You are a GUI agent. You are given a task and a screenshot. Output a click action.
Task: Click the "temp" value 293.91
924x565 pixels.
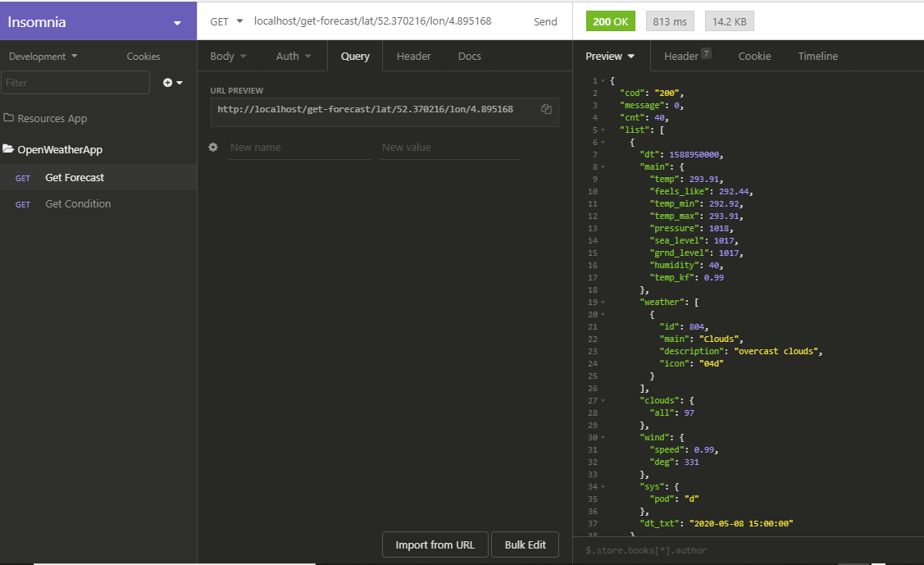pyautogui.click(x=704, y=179)
